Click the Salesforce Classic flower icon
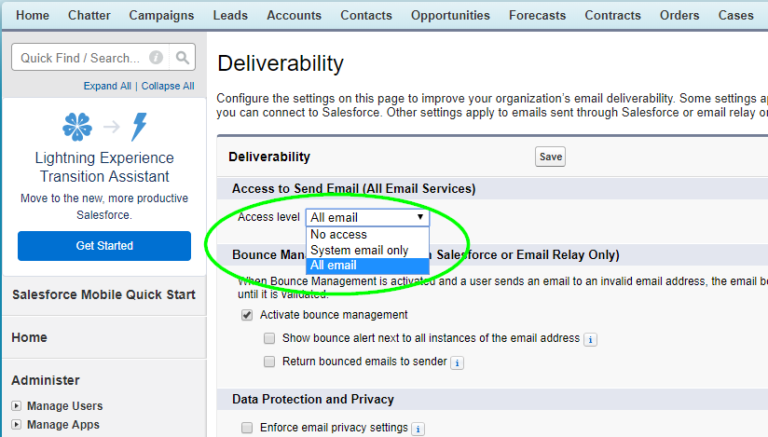 point(76,127)
